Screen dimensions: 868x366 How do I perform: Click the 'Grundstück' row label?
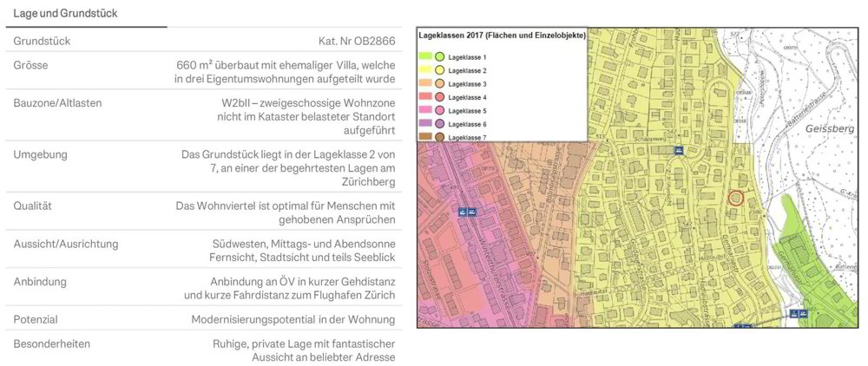click(x=42, y=42)
